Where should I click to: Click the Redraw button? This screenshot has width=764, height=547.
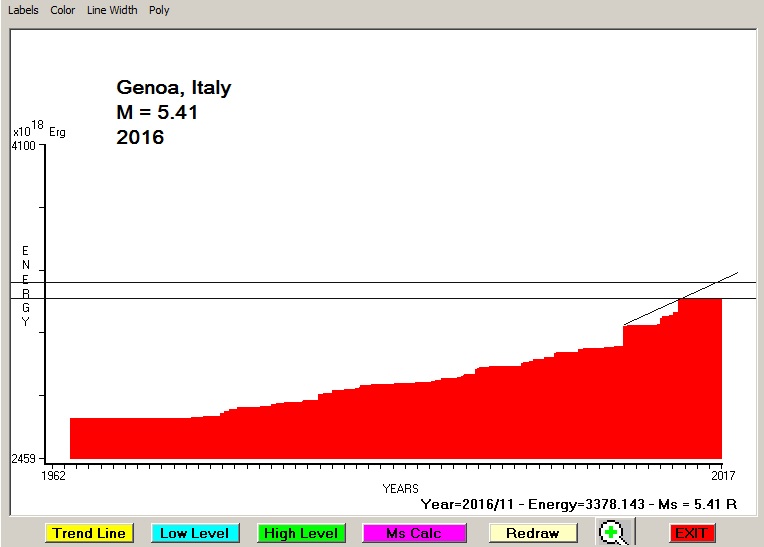pyautogui.click(x=532, y=534)
